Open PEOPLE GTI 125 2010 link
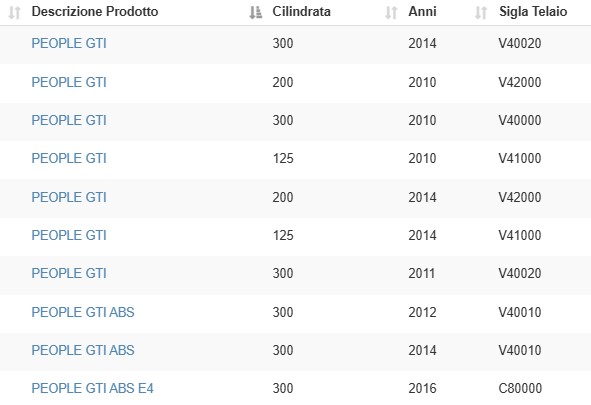This screenshot has height=405, width=591. [x=69, y=158]
